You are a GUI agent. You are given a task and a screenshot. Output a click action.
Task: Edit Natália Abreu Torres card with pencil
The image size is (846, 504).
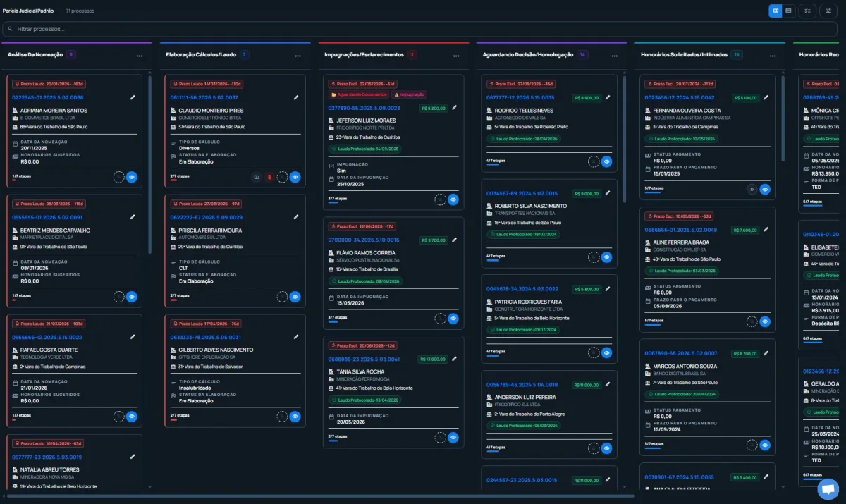[x=133, y=457]
